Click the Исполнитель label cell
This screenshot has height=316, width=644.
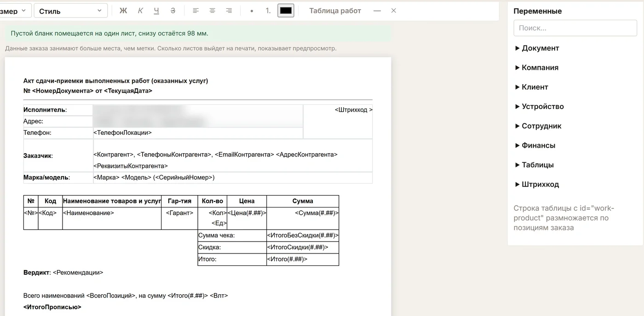tap(58, 110)
